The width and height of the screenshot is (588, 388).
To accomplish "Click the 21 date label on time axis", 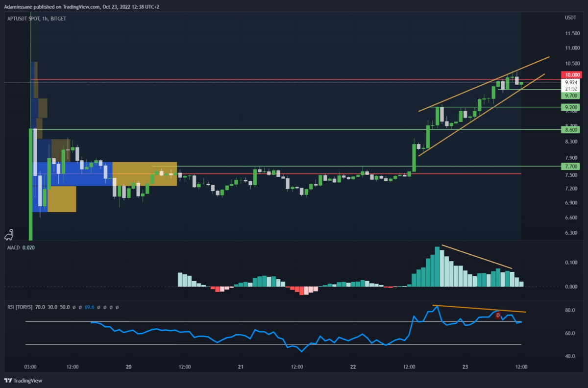I will [x=241, y=366].
